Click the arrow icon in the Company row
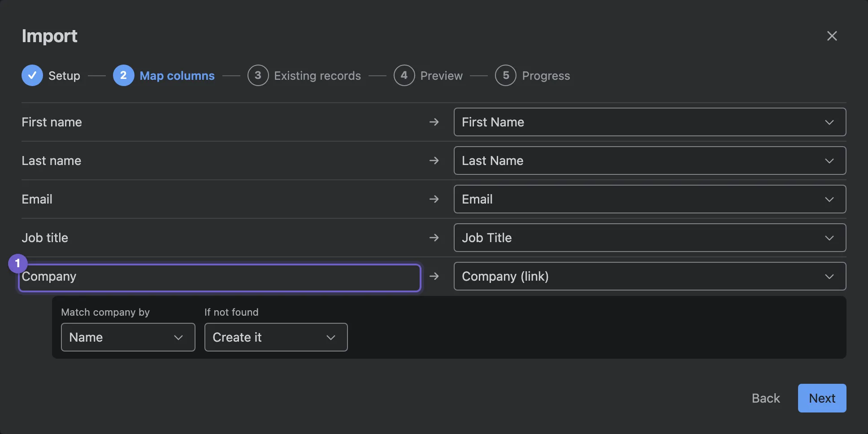868x434 pixels. [434, 276]
